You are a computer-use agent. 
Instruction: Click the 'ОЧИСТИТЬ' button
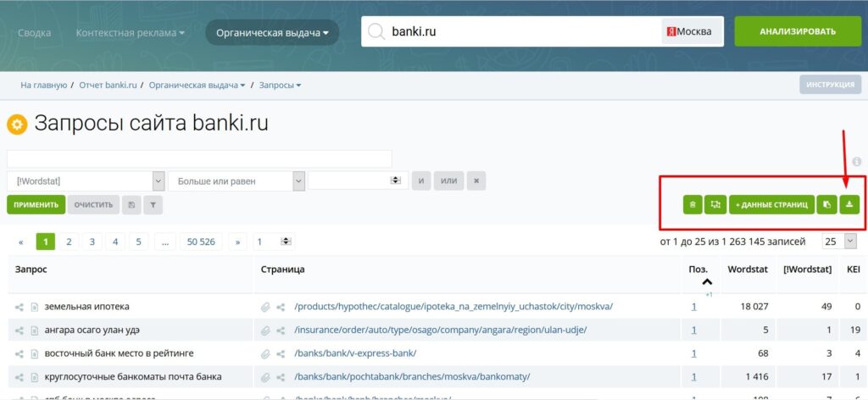(x=93, y=205)
